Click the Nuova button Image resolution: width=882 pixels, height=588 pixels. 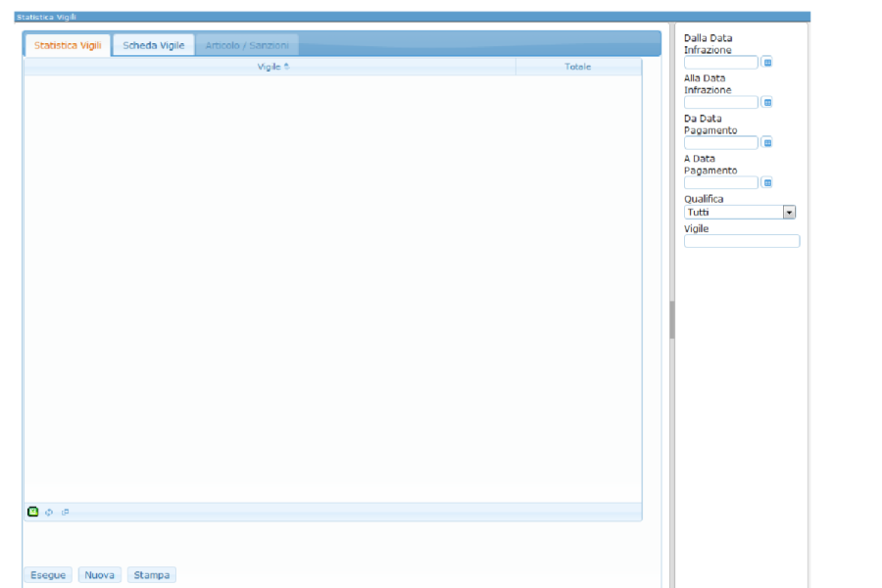[x=100, y=575]
